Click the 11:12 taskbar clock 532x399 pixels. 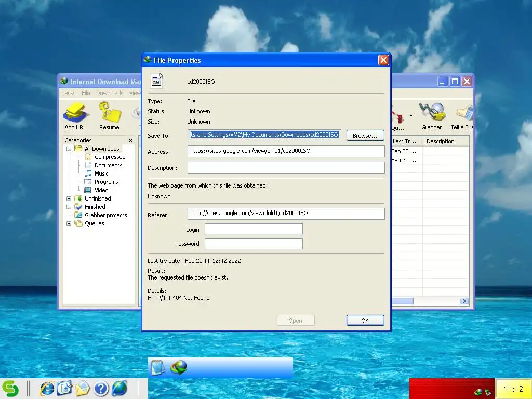point(513,389)
